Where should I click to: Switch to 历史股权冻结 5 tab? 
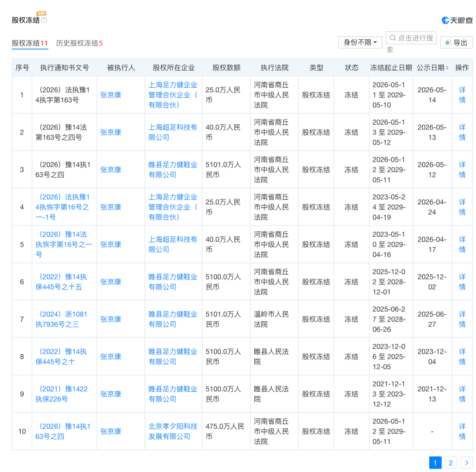[x=79, y=43]
